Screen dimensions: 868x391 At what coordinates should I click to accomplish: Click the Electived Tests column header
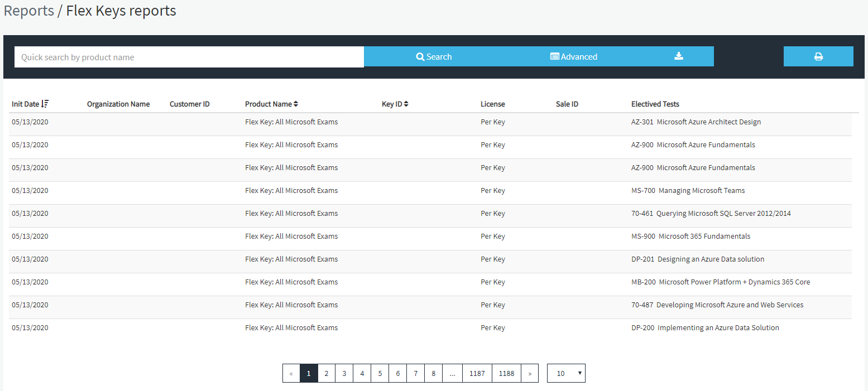[655, 104]
